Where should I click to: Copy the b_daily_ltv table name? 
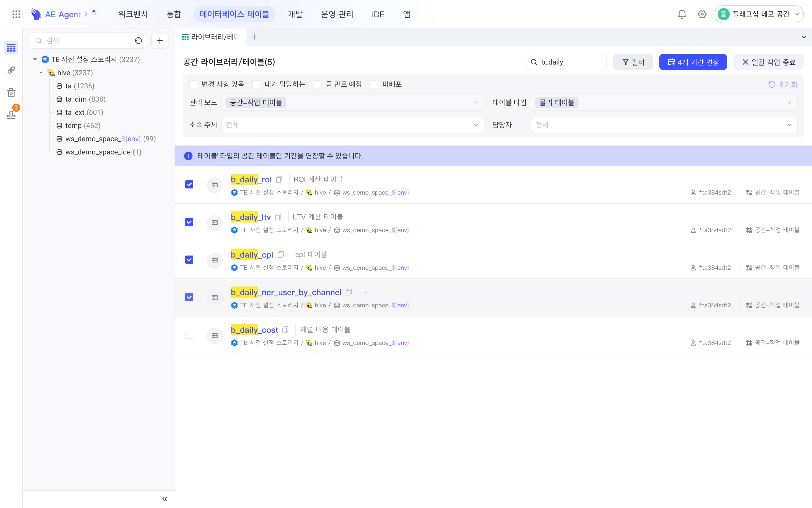coord(278,217)
